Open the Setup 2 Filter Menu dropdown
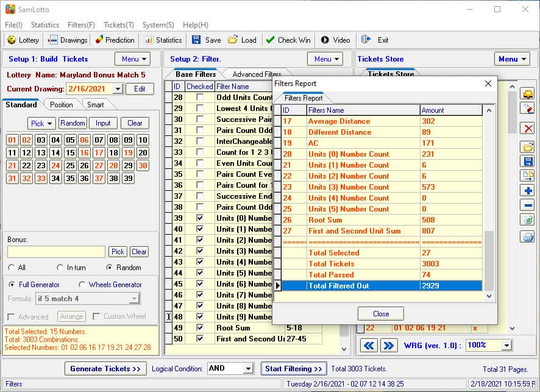 tap(325, 59)
